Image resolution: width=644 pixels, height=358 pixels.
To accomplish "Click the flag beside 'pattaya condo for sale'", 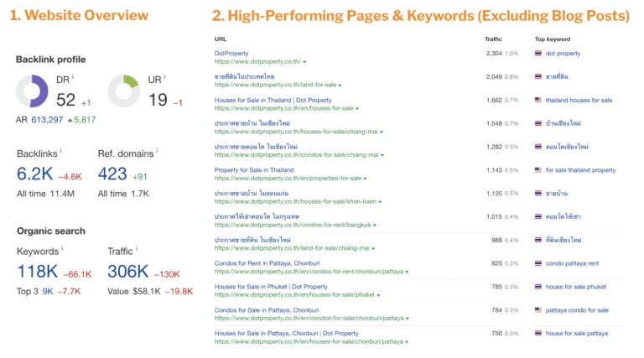I will tap(538, 310).
